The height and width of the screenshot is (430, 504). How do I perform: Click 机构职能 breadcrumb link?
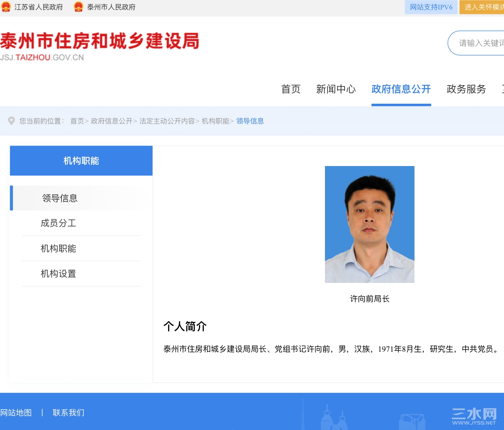215,121
